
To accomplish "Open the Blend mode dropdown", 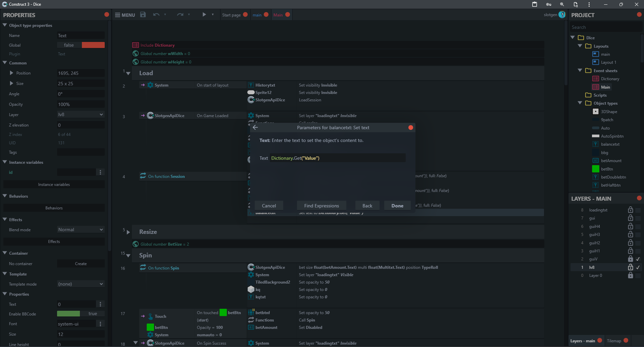I will pyautogui.click(x=81, y=230).
